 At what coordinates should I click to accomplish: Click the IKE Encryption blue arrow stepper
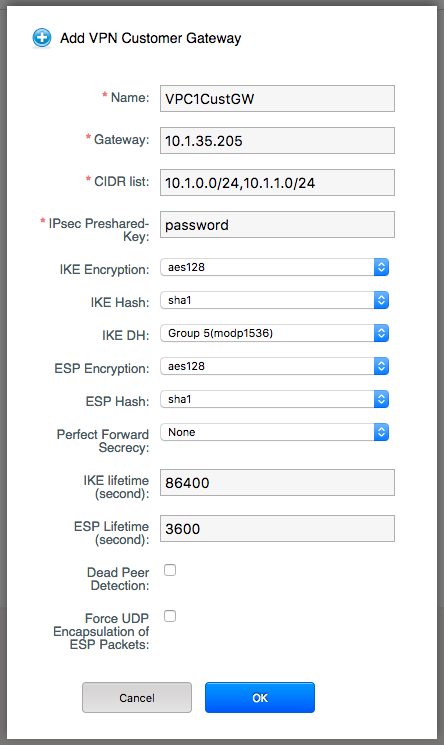pos(381,267)
